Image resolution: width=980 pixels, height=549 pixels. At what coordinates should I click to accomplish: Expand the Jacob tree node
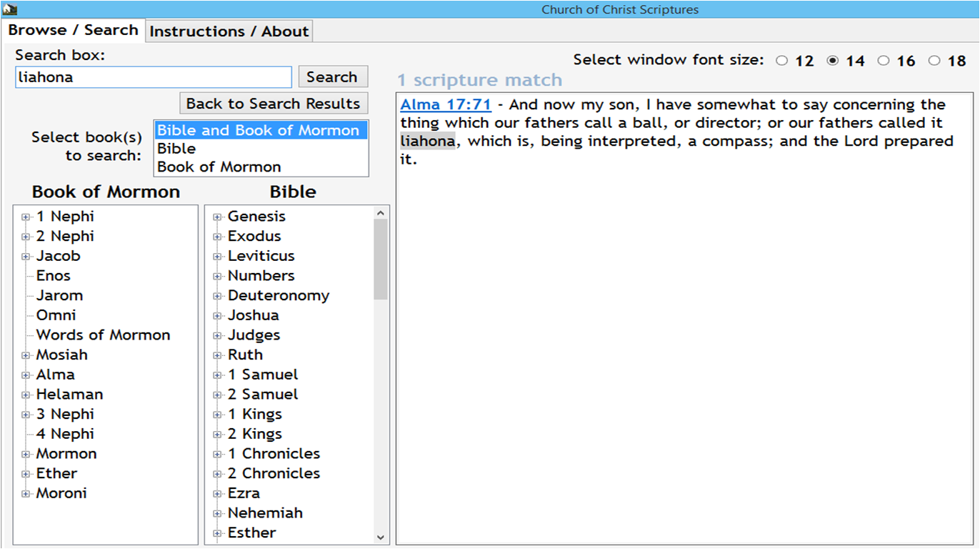click(x=26, y=257)
